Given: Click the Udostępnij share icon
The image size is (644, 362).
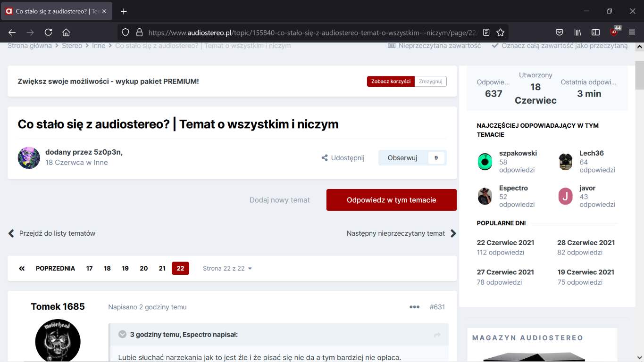Looking at the screenshot, I should pos(325,158).
